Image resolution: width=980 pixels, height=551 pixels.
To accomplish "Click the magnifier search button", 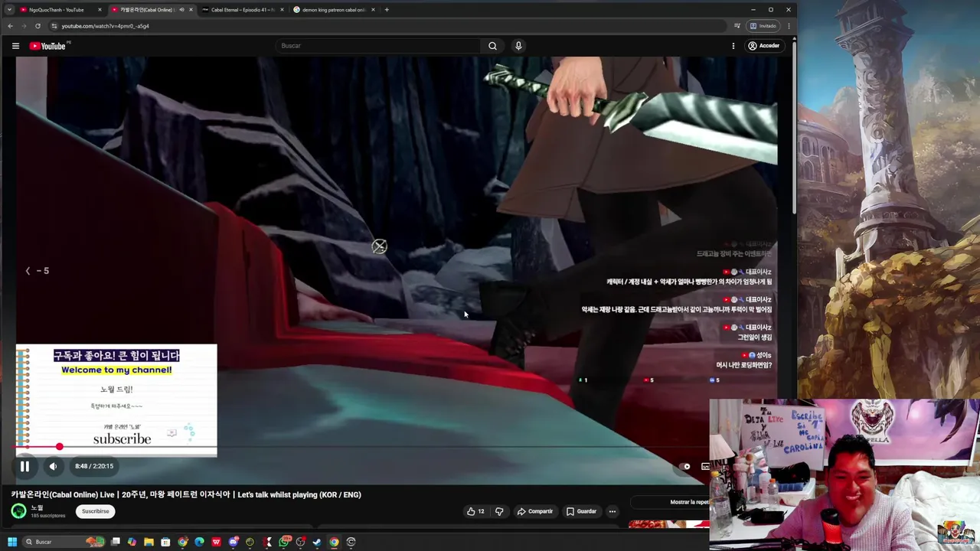I will click(x=492, y=46).
